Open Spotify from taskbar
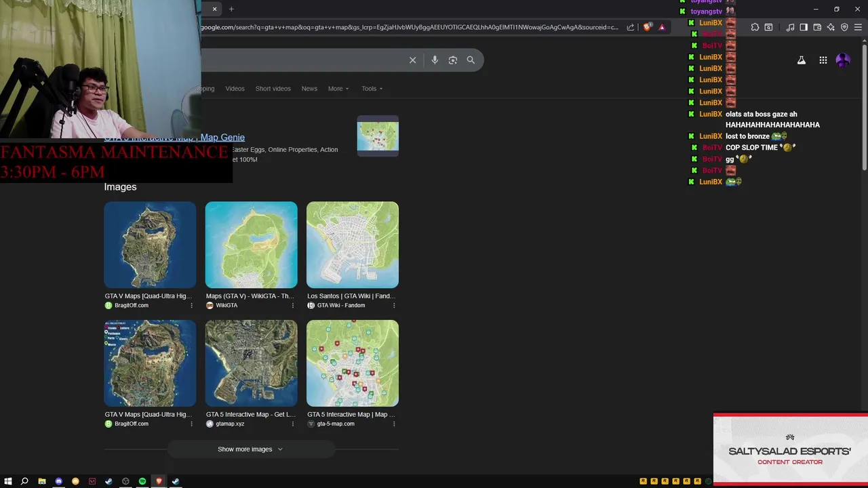Viewport: 868px width, 488px height. tap(142, 481)
